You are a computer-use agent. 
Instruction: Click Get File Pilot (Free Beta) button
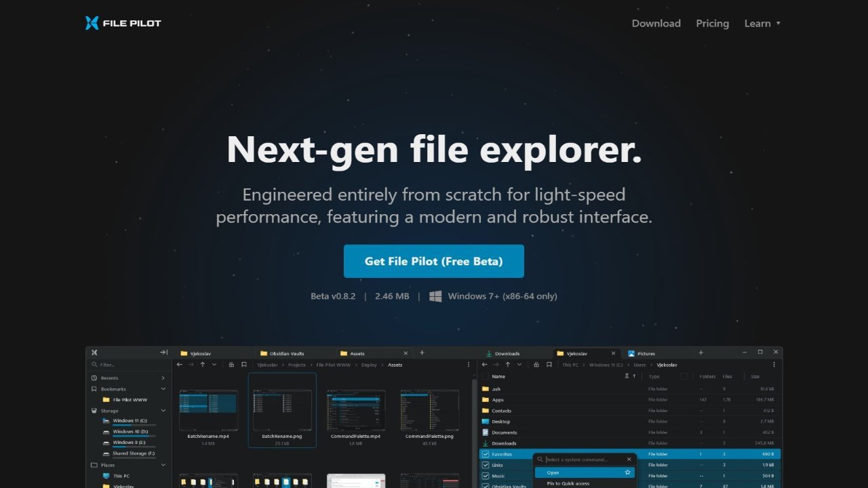coord(434,261)
